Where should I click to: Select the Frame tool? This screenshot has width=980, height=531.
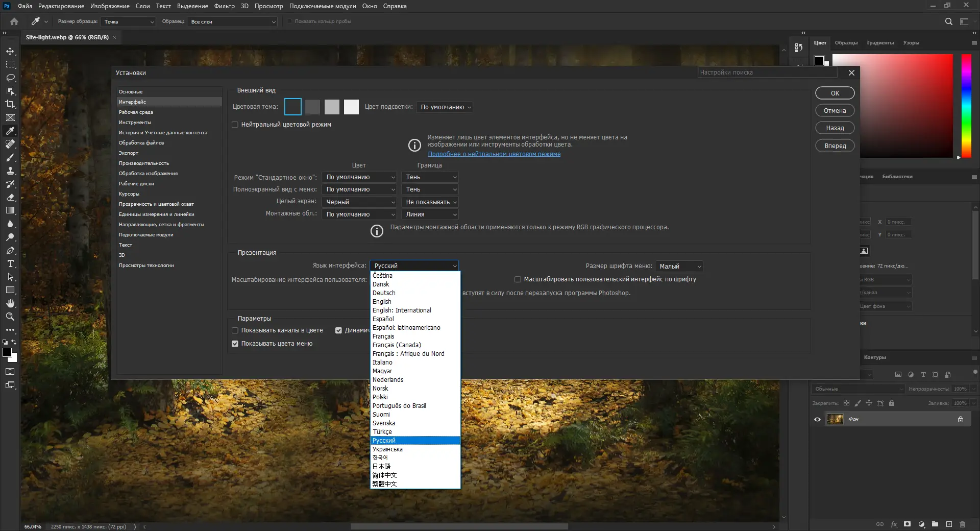point(10,117)
